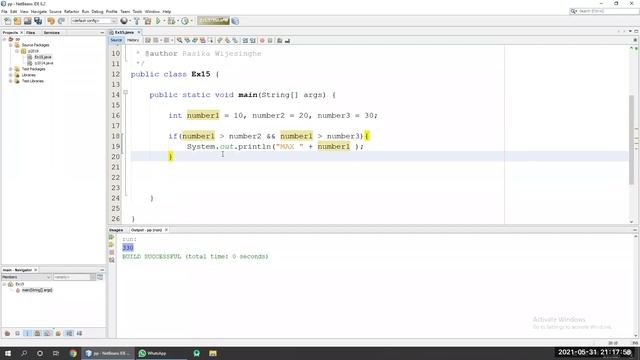640x360 pixels.
Task: Click the New File icon in main toolbar
Action: [7, 21]
